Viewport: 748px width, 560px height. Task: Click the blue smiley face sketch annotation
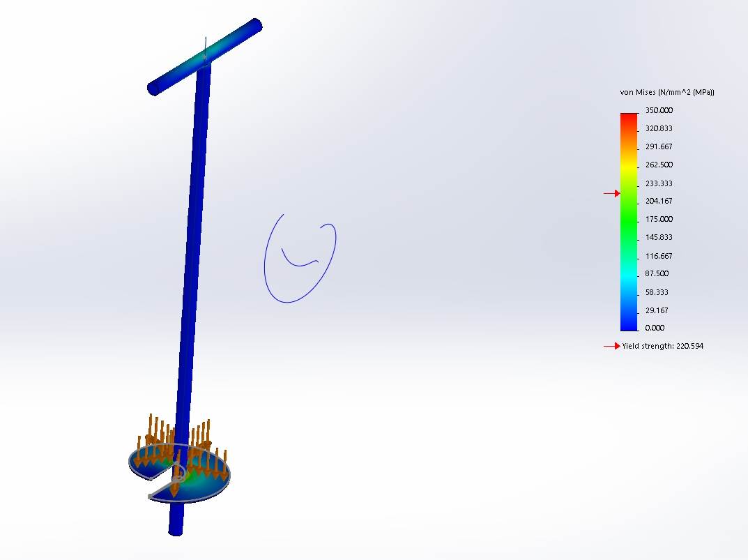[x=300, y=258]
